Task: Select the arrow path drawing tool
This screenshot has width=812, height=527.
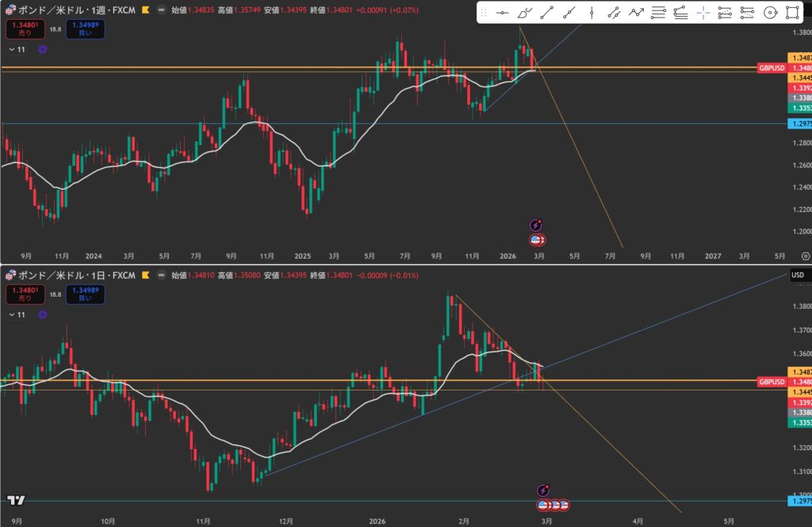Action: point(636,13)
